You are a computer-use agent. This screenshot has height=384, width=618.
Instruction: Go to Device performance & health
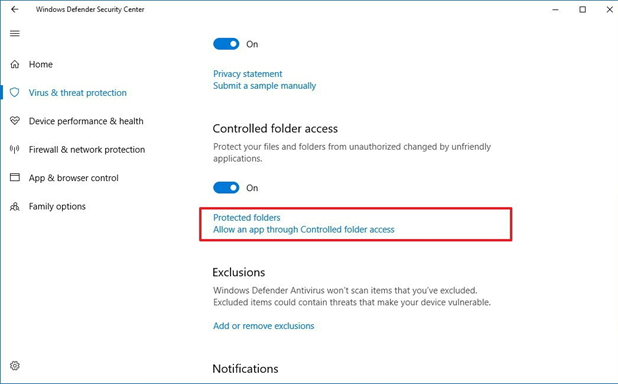(x=86, y=121)
